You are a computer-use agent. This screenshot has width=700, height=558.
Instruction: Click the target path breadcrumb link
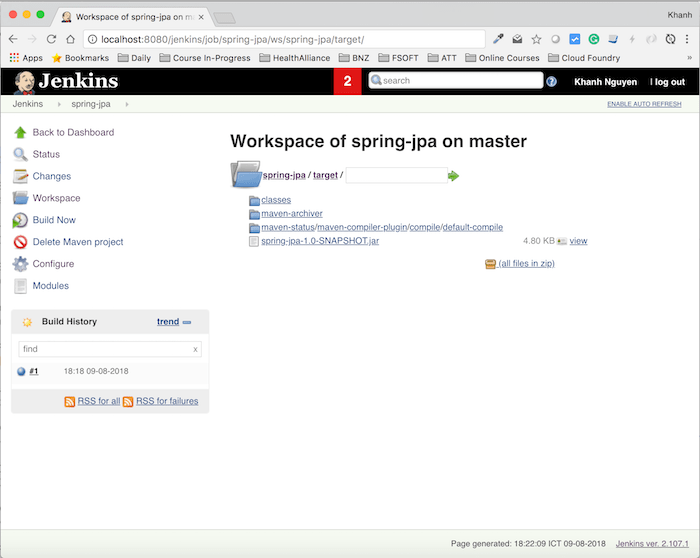[x=325, y=175]
